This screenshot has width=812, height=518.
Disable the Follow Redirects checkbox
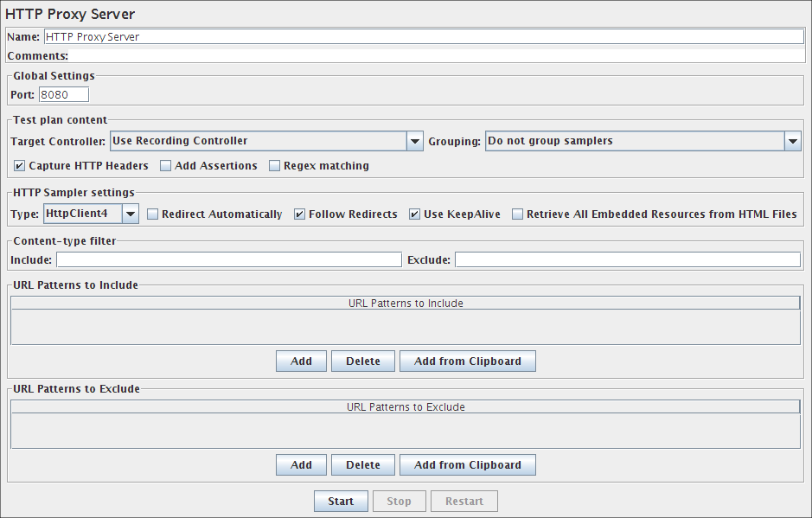click(300, 214)
